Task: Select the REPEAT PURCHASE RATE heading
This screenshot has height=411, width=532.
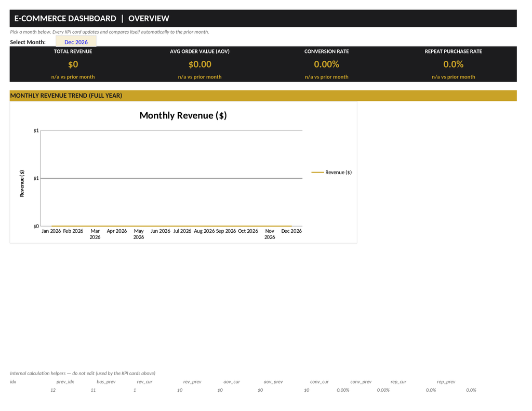Action: pyautogui.click(x=453, y=51)
